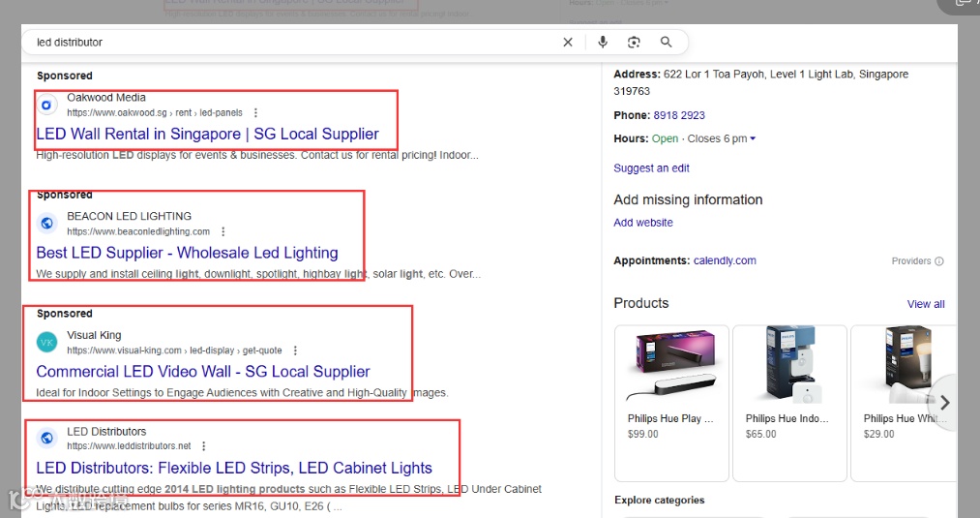
Task: Open three-dot menu for Oakwood Media ad
Action: coord(255,112)
